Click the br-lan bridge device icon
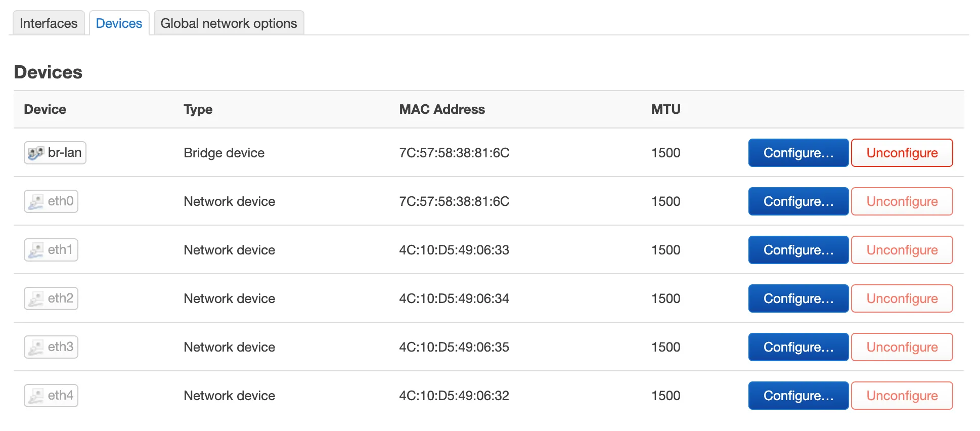 [36, 153]
